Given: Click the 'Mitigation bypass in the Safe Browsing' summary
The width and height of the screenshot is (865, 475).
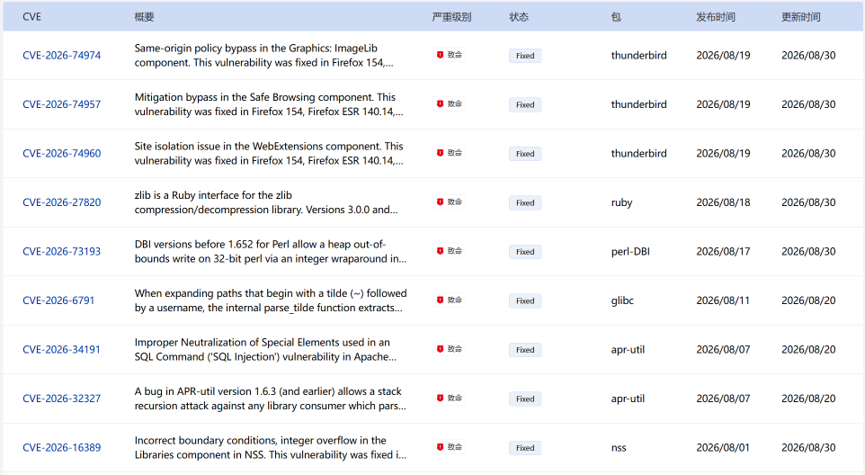Looking at the screenshot, I should (x=269, y=104).
